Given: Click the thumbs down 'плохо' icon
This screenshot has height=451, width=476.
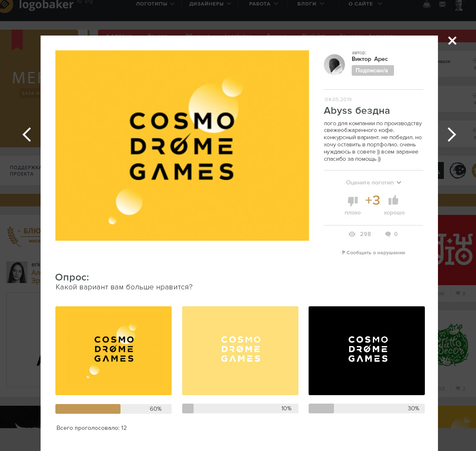Looking at the screenshot, I should pos(353,201).
